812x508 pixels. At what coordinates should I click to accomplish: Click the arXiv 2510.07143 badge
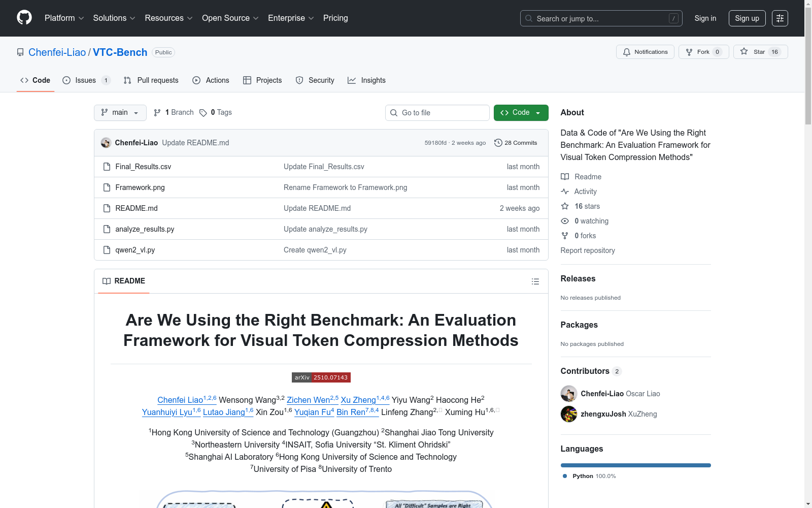pyautogui.click(x=321, y=377)
